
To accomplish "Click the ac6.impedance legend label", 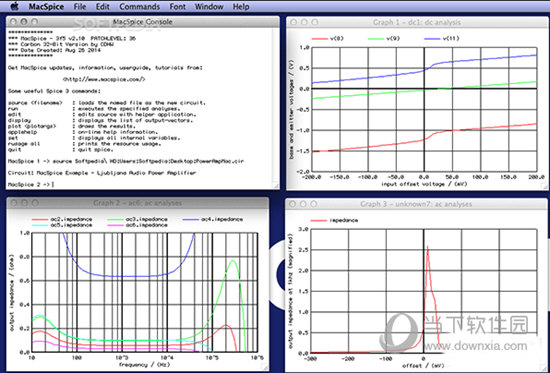I will (x=147, y=225).
